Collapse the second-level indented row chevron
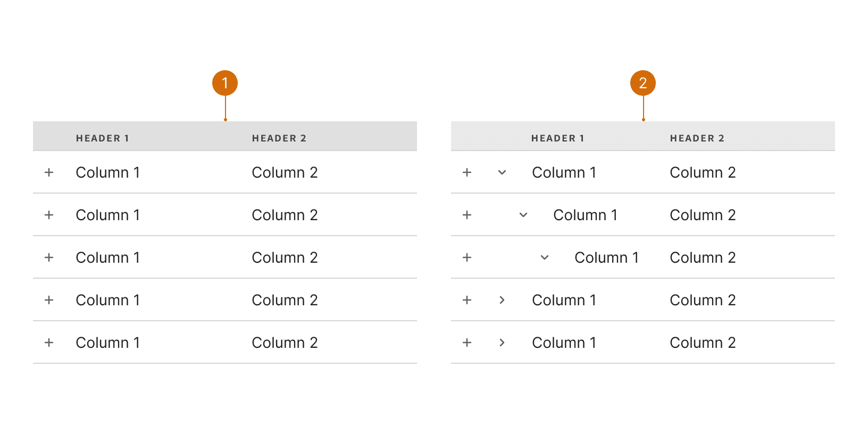 coord(523,215)
